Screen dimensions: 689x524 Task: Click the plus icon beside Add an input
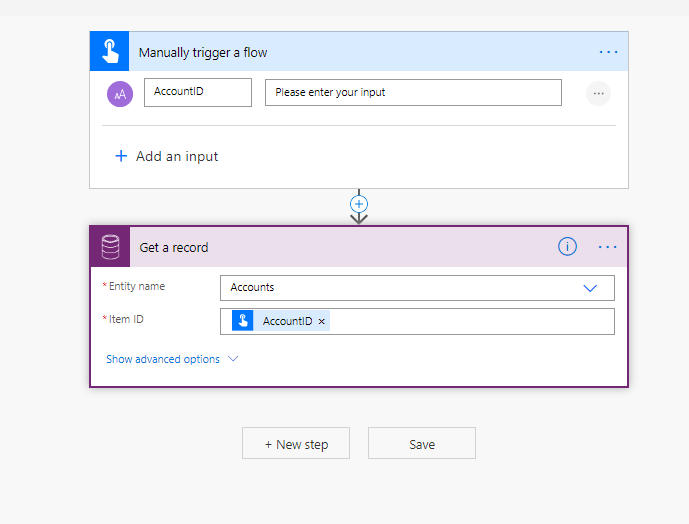click(x=121, y=156)
